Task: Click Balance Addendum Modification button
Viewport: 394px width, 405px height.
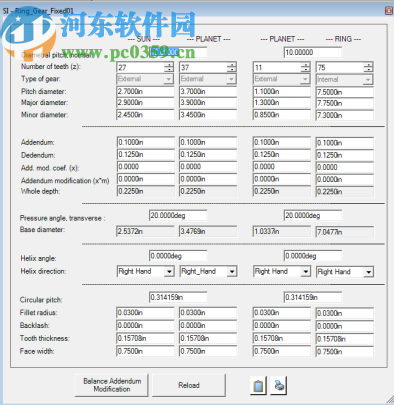Action: 112,385
